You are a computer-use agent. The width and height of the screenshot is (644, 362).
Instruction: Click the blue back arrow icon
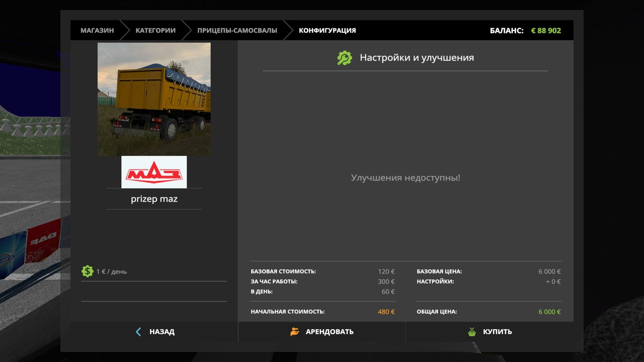coord(138,332)
